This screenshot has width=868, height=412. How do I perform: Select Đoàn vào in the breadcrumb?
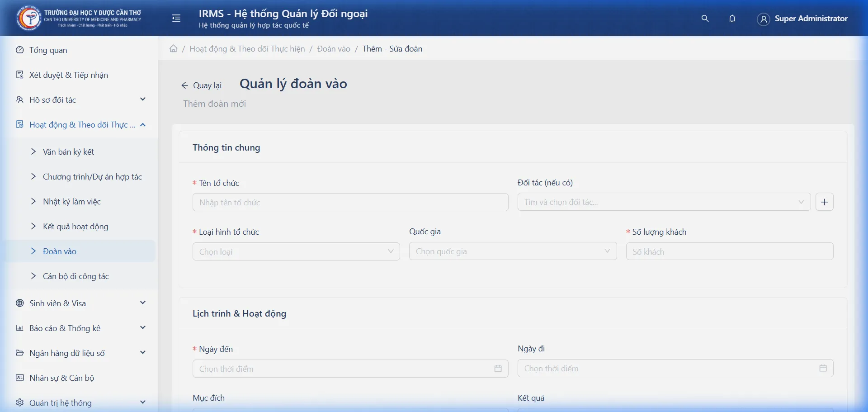(334, 48)
